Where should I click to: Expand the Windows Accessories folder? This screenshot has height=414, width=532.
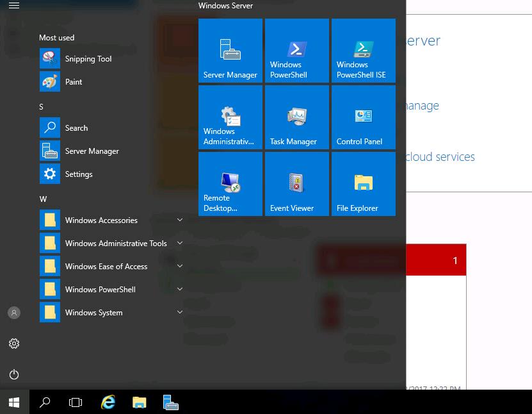[112, 220]
